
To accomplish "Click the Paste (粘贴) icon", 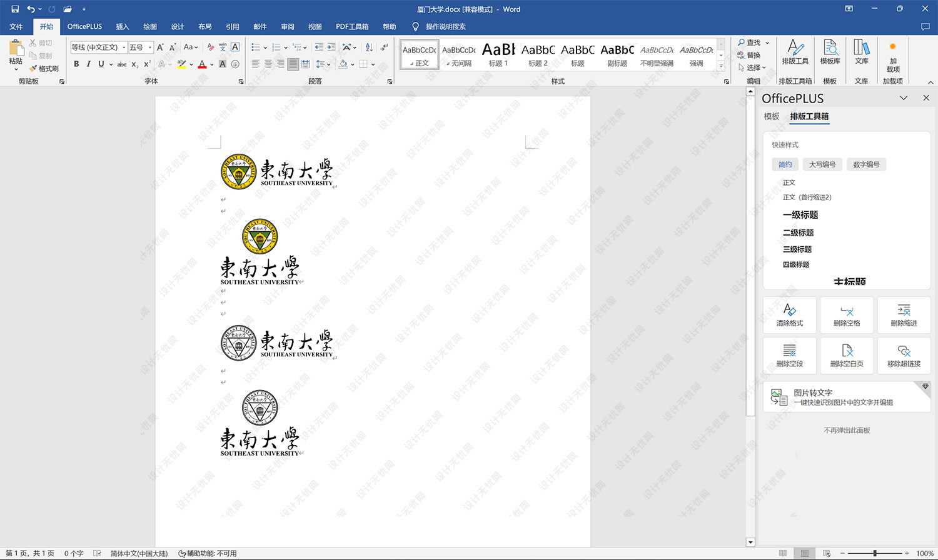I will 16,48.
